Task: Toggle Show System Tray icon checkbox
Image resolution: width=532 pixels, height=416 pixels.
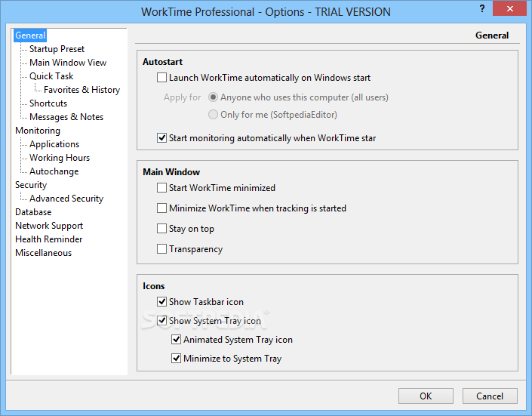Action: [x=161, y=321]
